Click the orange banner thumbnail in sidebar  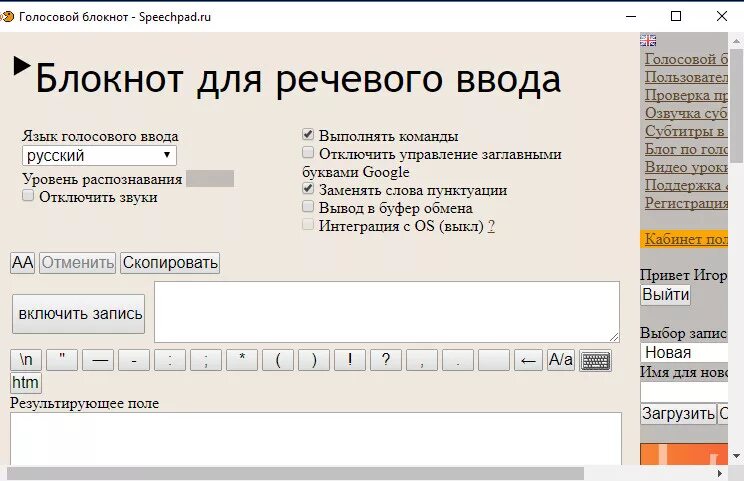coord(684,454)
